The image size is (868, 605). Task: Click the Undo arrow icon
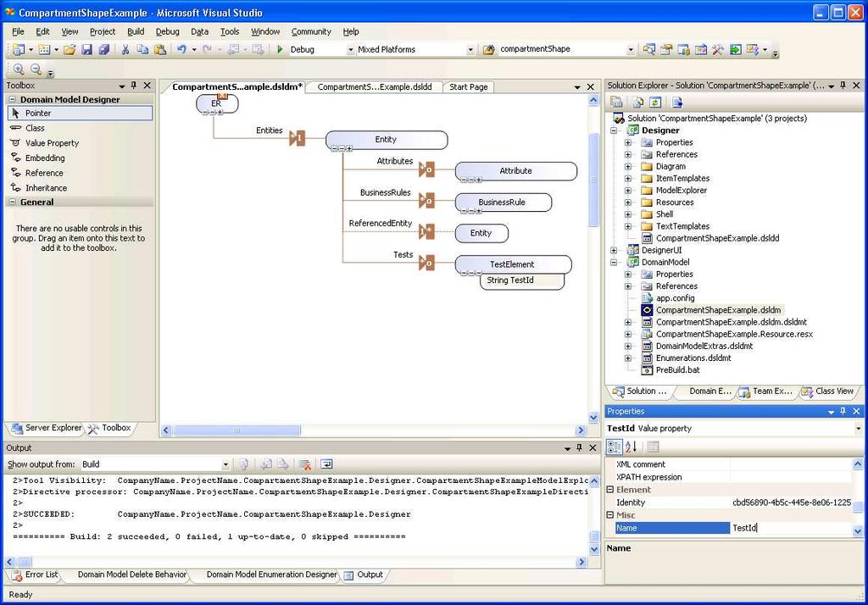click(181, 50)
